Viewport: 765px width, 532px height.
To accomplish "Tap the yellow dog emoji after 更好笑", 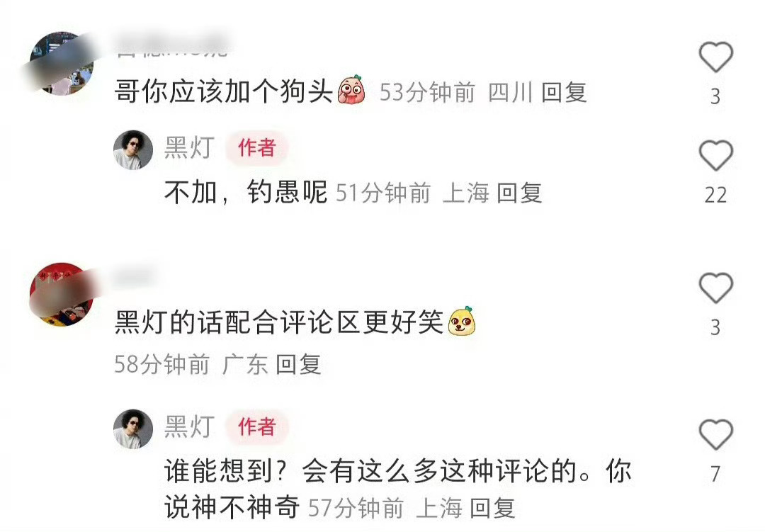I will tap(462, 321).
